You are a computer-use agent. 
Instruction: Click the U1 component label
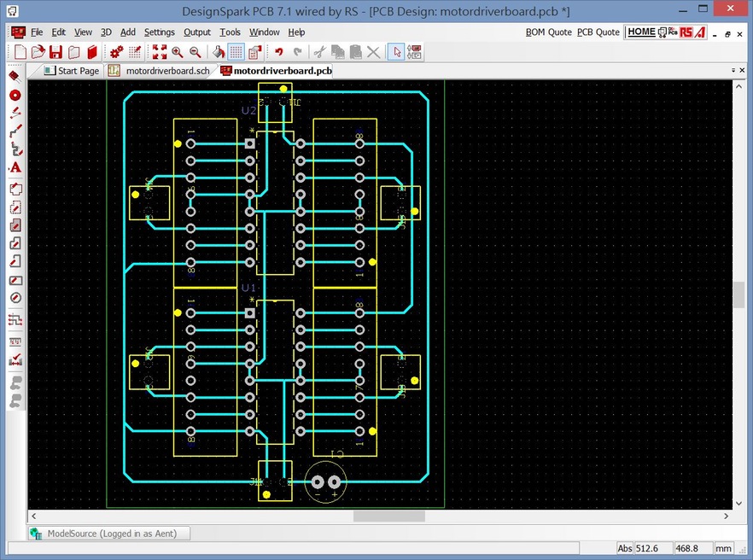[x=248, y=288]
